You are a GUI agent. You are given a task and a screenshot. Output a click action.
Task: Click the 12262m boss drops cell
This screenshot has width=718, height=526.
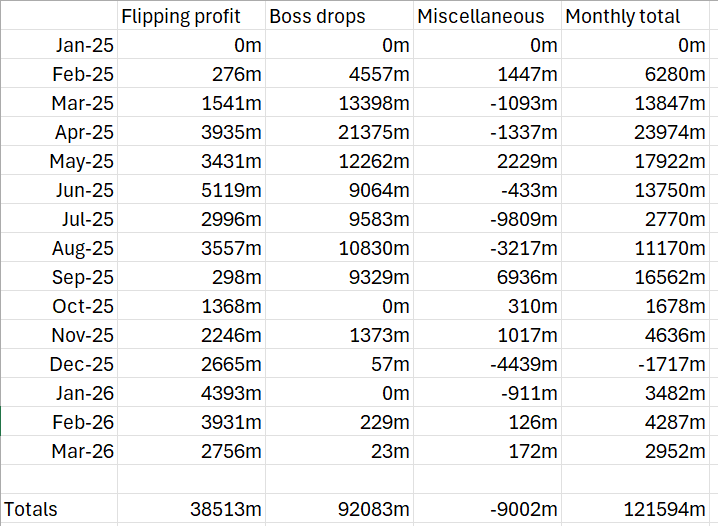[x=339, y=161]
